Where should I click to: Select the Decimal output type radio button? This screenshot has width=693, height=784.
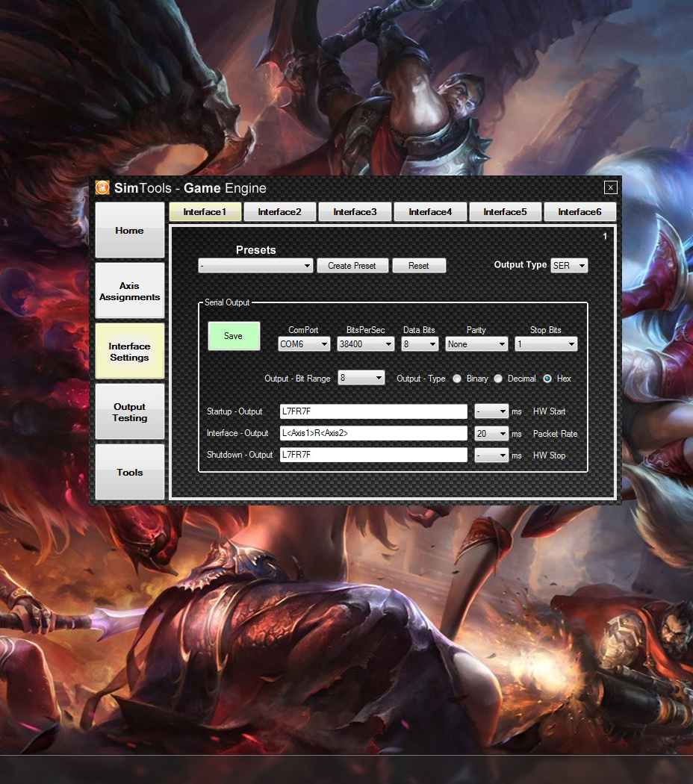pos(498,379)
